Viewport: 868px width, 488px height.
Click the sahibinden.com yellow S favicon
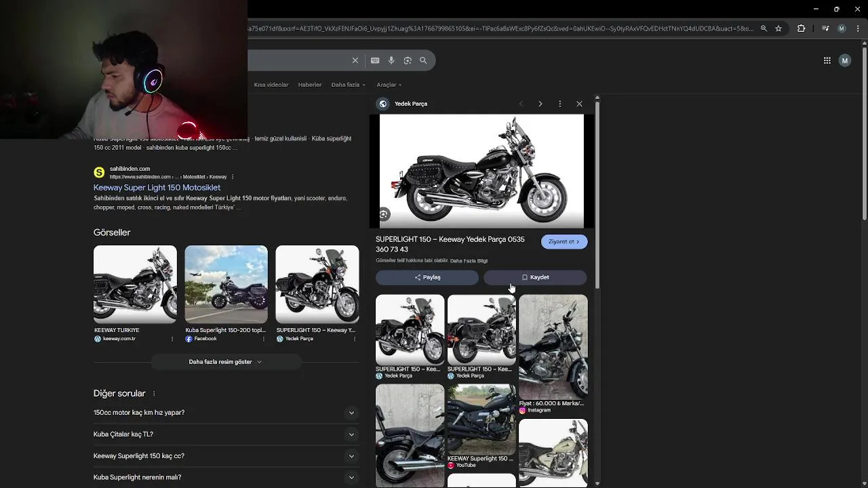coord(99,172)
